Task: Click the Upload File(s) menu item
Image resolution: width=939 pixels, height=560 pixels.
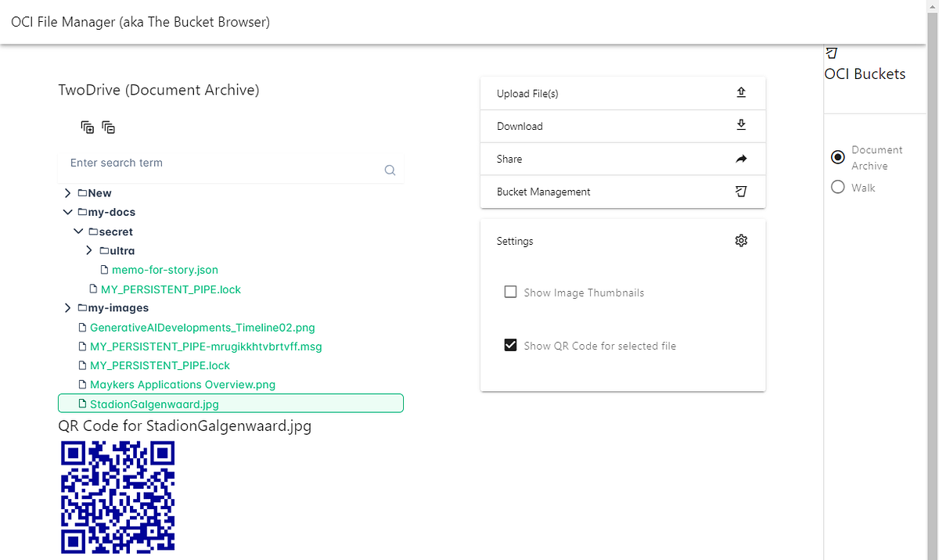Action: pos(527,94)
